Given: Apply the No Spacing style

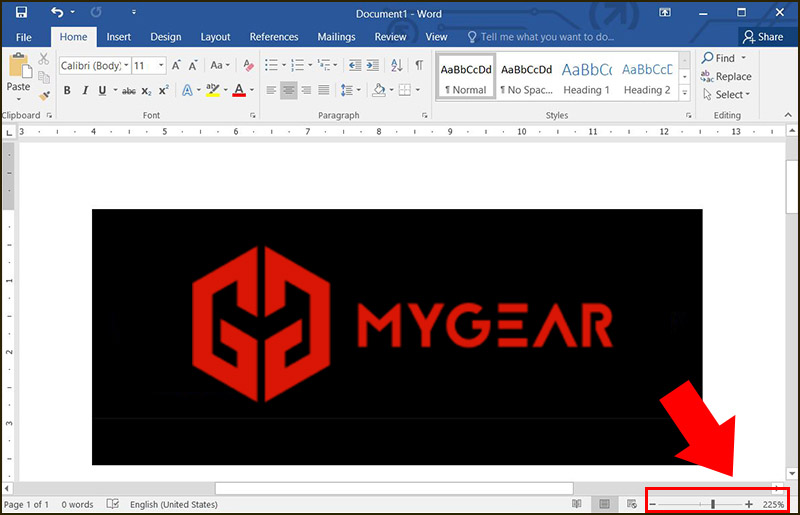Looking at the screenshot, I should pos(527,77).
